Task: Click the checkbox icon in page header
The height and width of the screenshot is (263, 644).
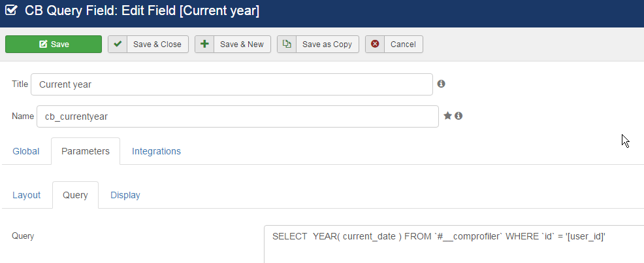Action: (x=11, y=10)
